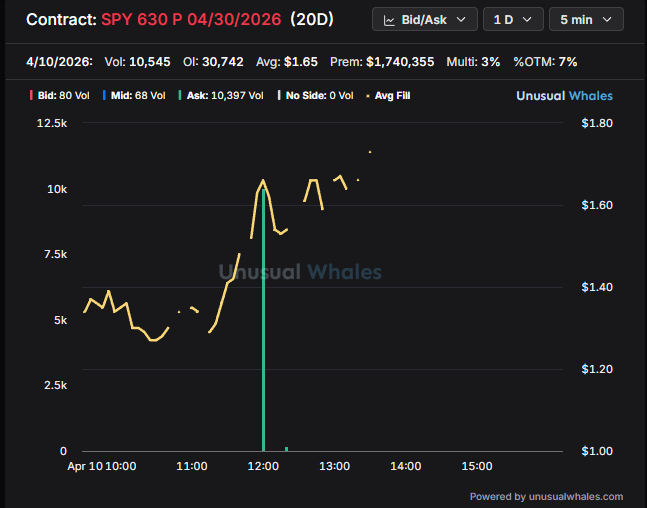Click the chart line icon beside Bid/Ask

pyautogui.click(x=389, y=20)
